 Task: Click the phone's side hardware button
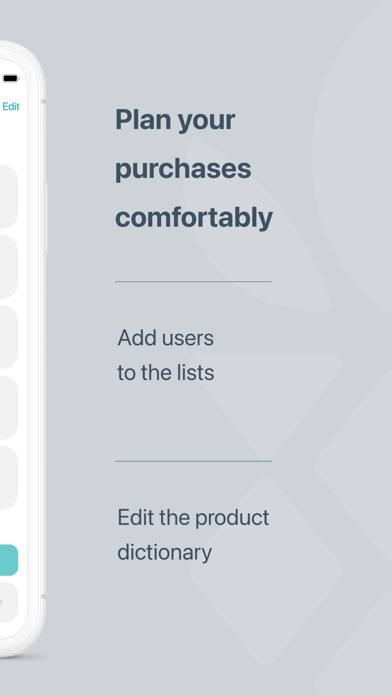click(46, 218)
